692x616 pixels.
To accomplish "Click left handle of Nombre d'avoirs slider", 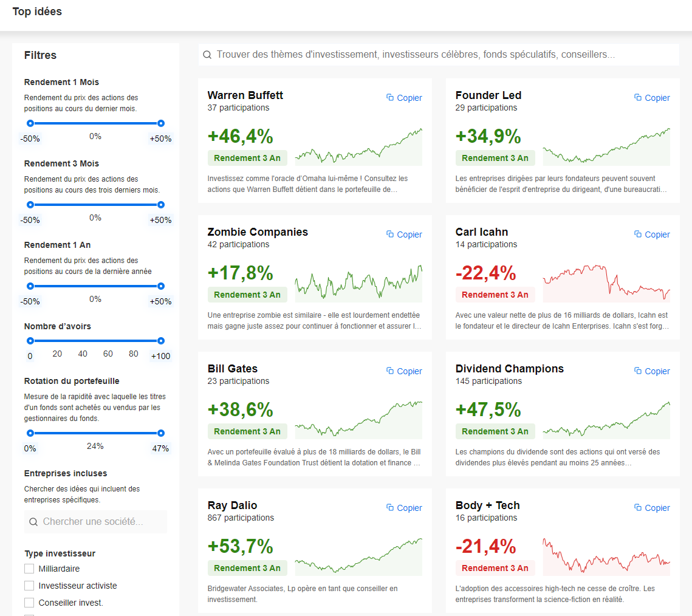I will pos(30,341).
